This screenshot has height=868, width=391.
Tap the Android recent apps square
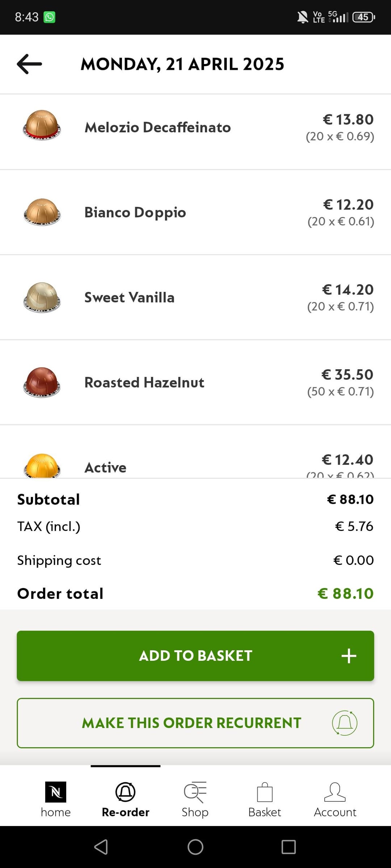289,847
